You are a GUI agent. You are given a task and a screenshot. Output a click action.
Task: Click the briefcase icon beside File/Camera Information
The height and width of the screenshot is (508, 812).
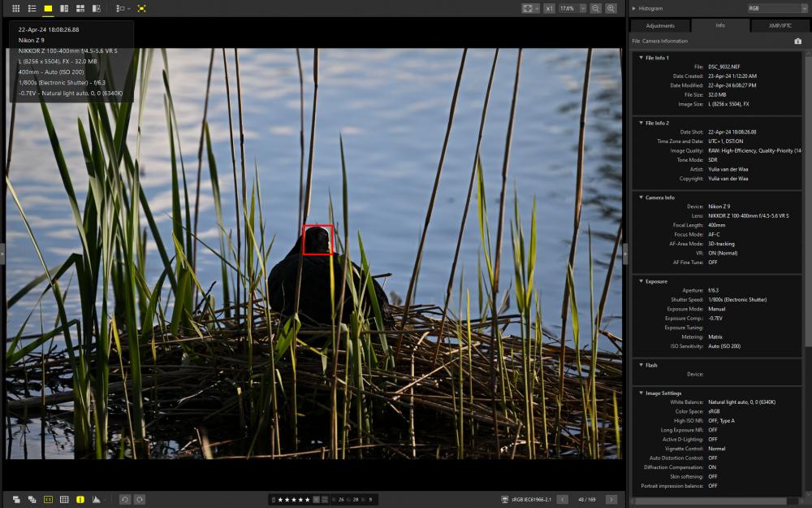coord(797,41)
